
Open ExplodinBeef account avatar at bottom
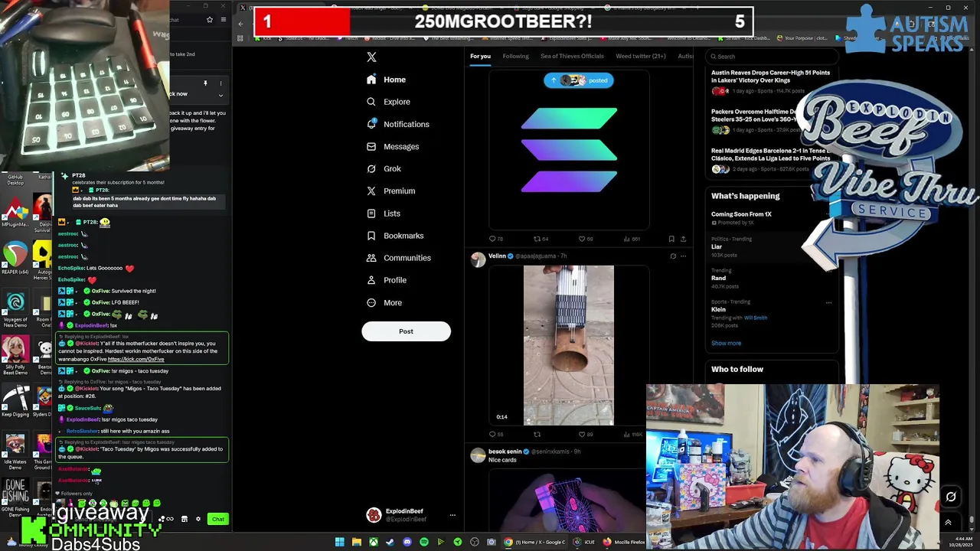coord(374,515)
